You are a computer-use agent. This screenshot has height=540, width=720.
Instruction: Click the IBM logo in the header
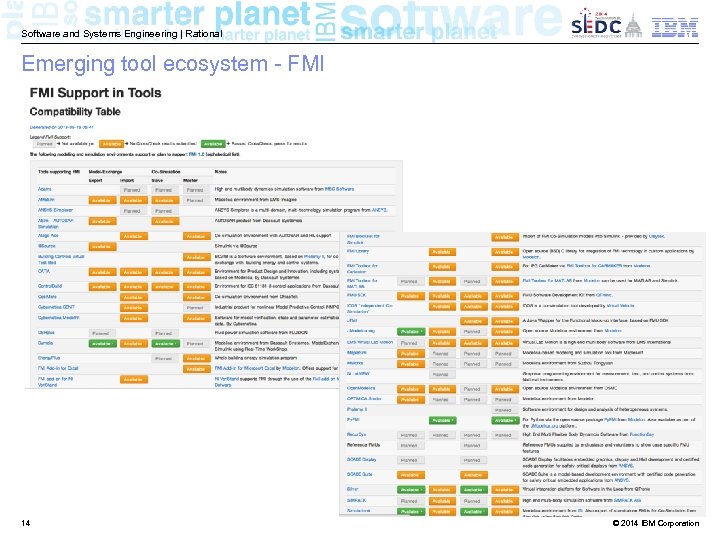(x=675, y=27)
